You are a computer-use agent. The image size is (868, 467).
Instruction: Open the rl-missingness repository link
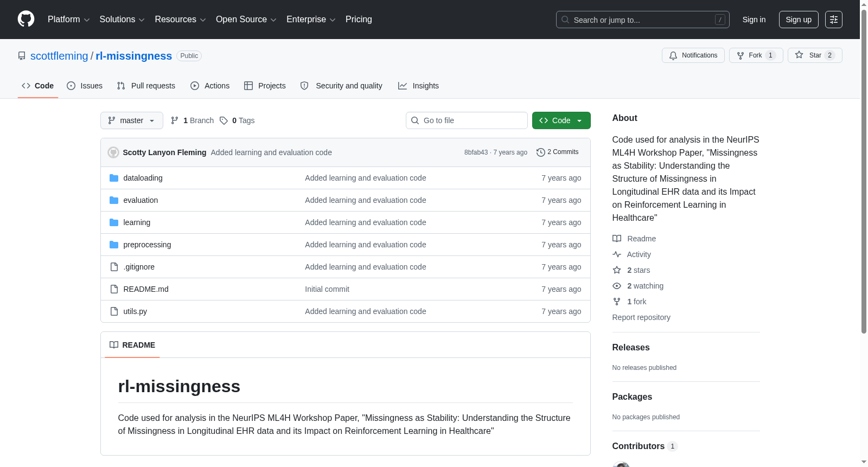[134, 56]
